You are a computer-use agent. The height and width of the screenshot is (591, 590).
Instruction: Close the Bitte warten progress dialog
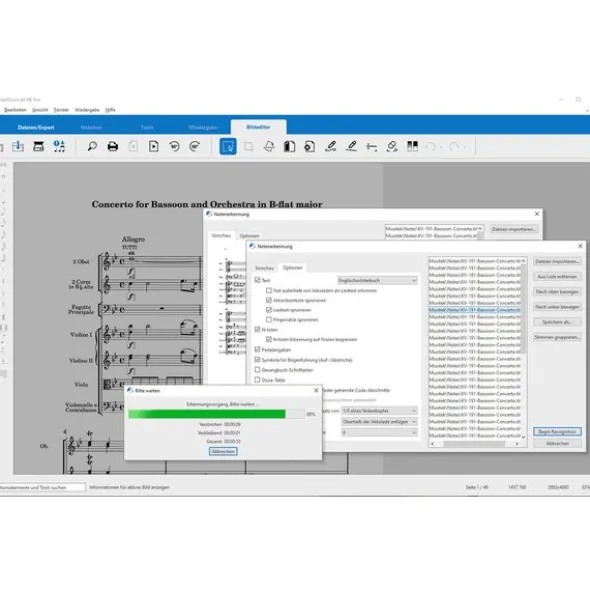(x=316, y=390)
